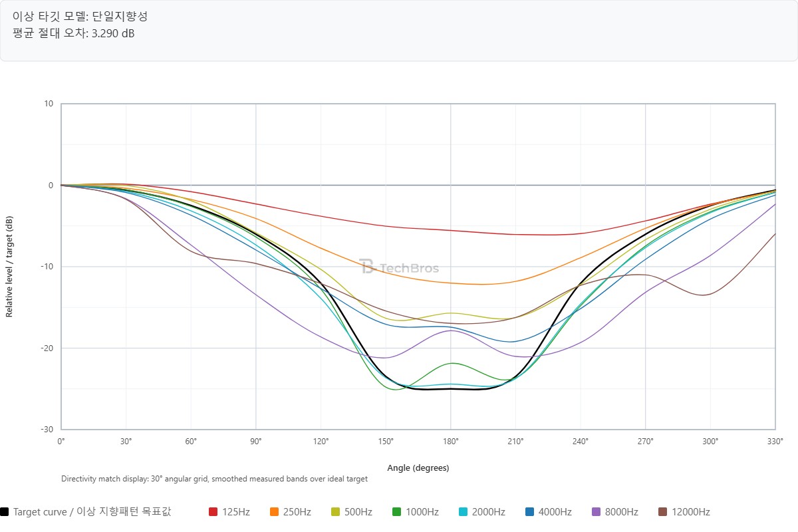This screenshot has width=798, height=532.
Task: Click the yellow 500Hz legend swatch
Action: pos(336,512)
